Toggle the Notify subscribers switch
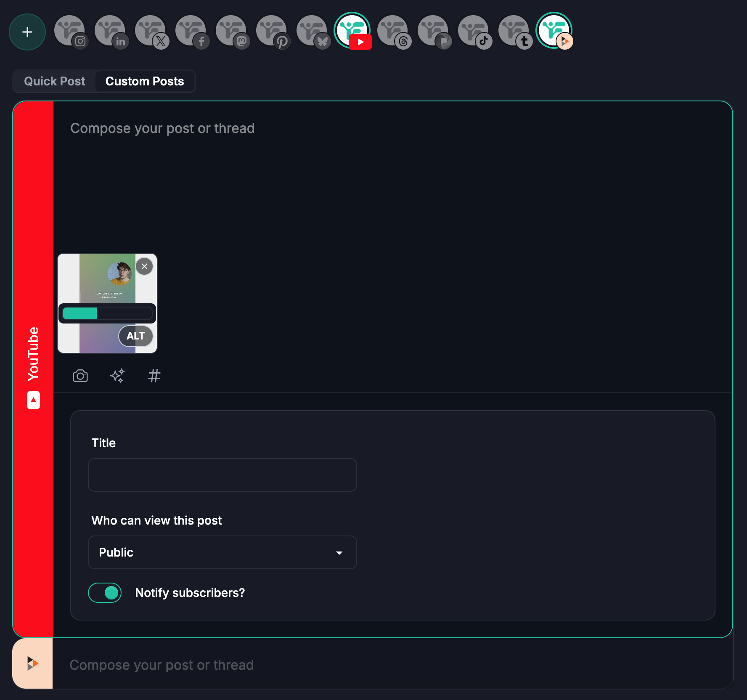 [x=105, y=593]
